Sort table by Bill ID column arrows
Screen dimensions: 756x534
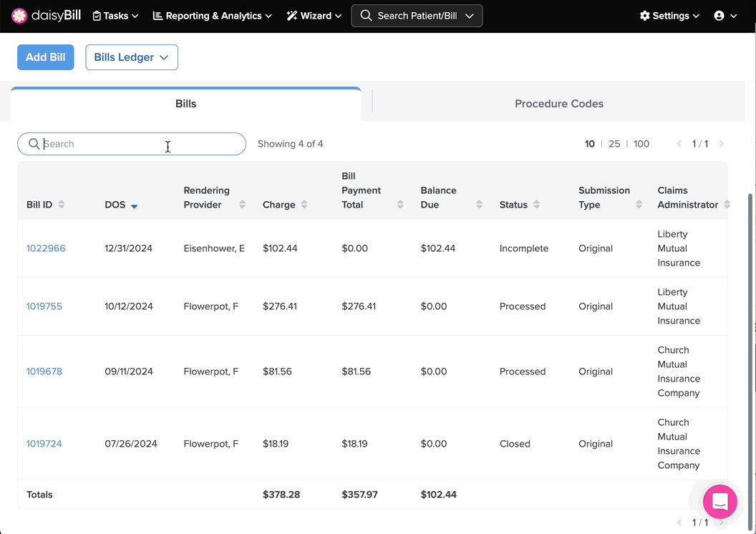coord(62,205)
